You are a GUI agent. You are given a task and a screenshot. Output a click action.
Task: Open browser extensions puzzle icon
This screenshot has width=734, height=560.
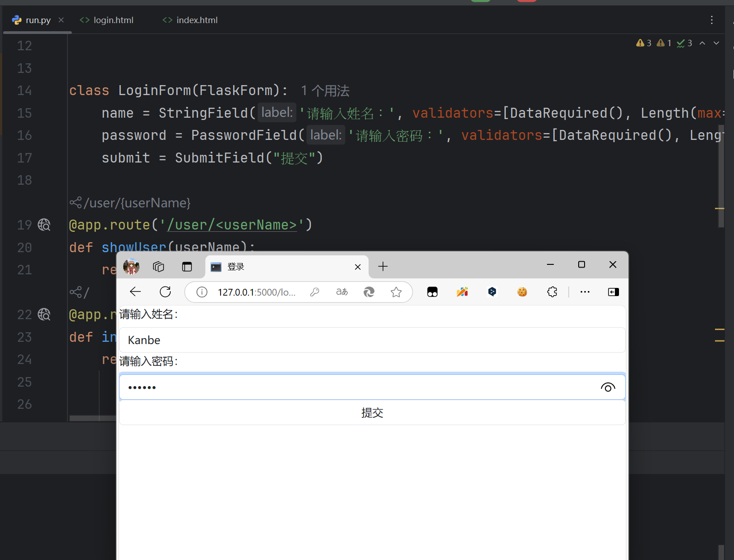(x=552, y=292)
